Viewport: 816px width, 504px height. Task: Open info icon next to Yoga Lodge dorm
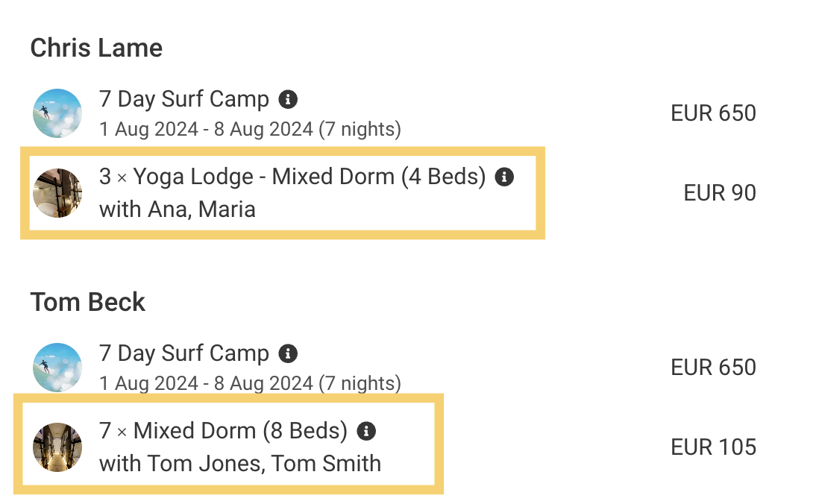tap(505, 177)
